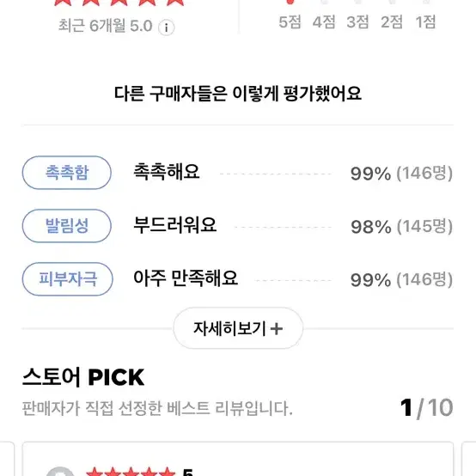Select the 발림성 tag pill
Image resolution: width=476 pixels, height=476 pixels.
click(67, 226)
